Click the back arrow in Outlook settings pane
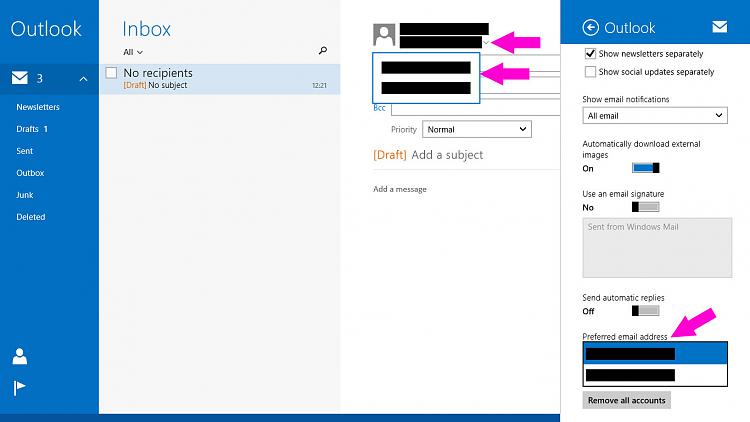750x422 pixels. (591, 28)
